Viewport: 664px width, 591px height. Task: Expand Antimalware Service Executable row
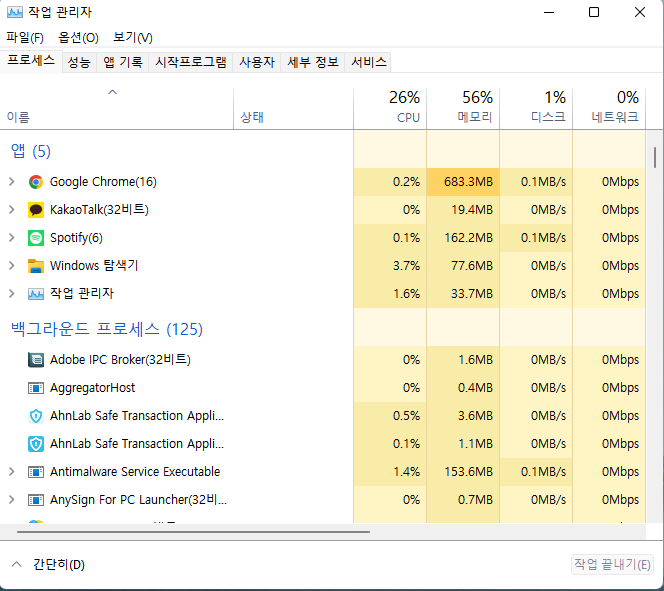point(12,472)
